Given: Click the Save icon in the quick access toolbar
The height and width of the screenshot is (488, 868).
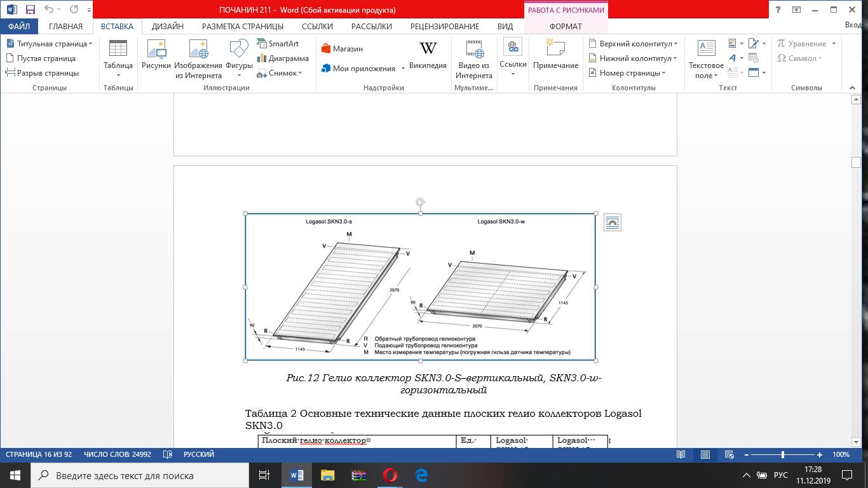Looking at the screenshot, I should click(30, 10).
